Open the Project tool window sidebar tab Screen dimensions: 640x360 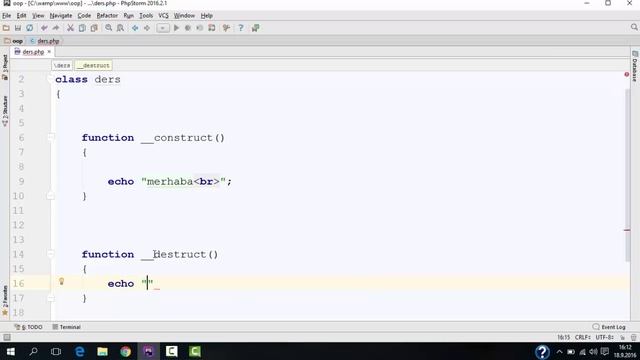[x=5, y=67]
